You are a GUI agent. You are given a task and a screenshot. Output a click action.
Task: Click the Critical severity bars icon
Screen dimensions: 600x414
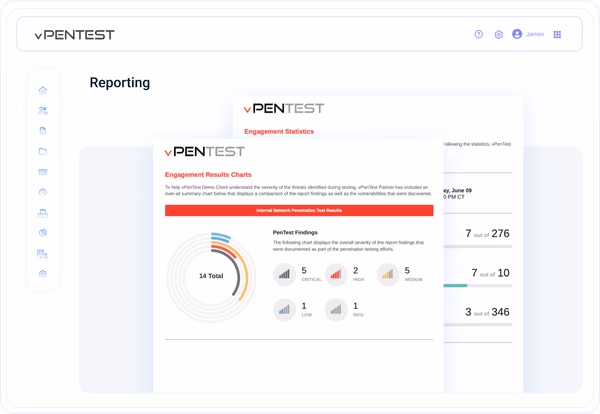pos(284,274)
